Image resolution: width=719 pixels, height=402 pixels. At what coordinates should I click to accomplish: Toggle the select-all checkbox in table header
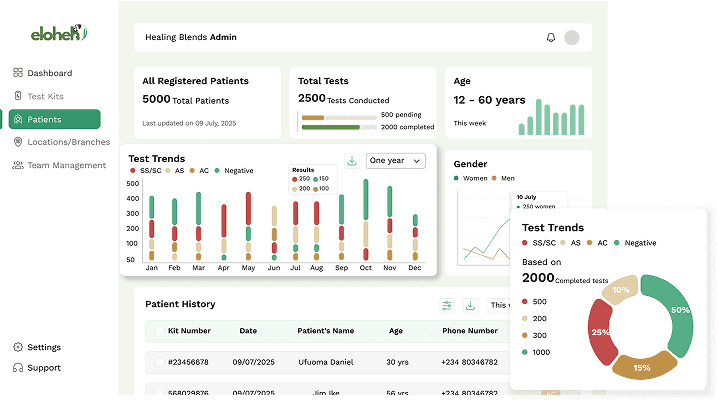tap(159, 331)
